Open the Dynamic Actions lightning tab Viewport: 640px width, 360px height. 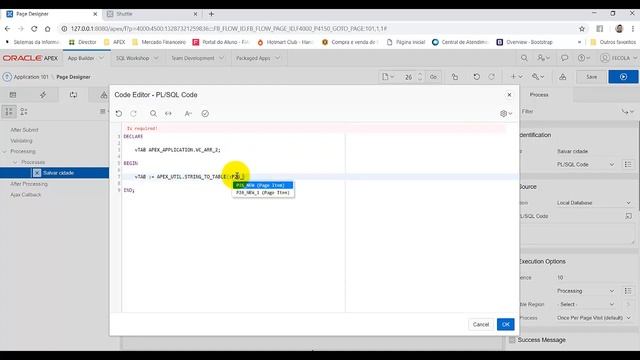point(43,95)
